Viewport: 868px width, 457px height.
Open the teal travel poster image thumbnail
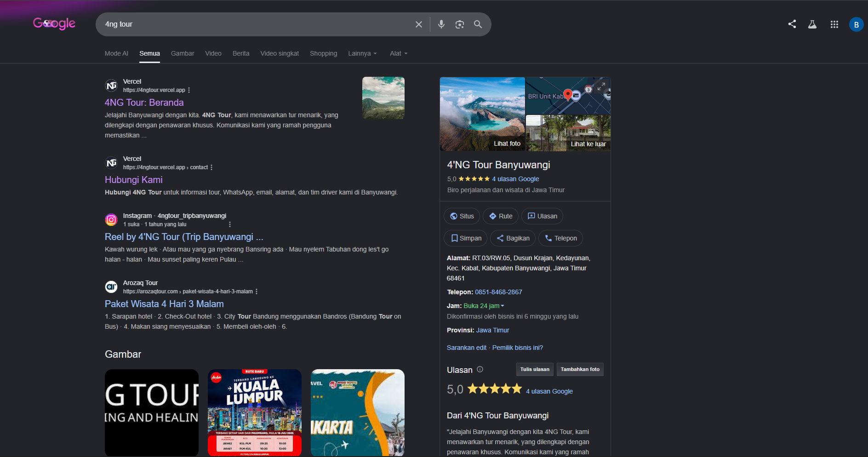[358, 412]
